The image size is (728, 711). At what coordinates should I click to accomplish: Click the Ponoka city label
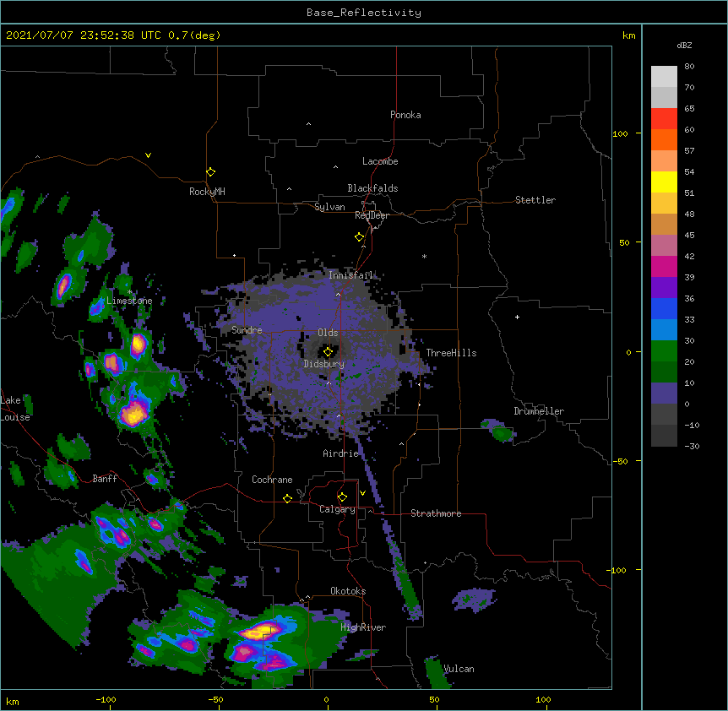tap(405, 115)
